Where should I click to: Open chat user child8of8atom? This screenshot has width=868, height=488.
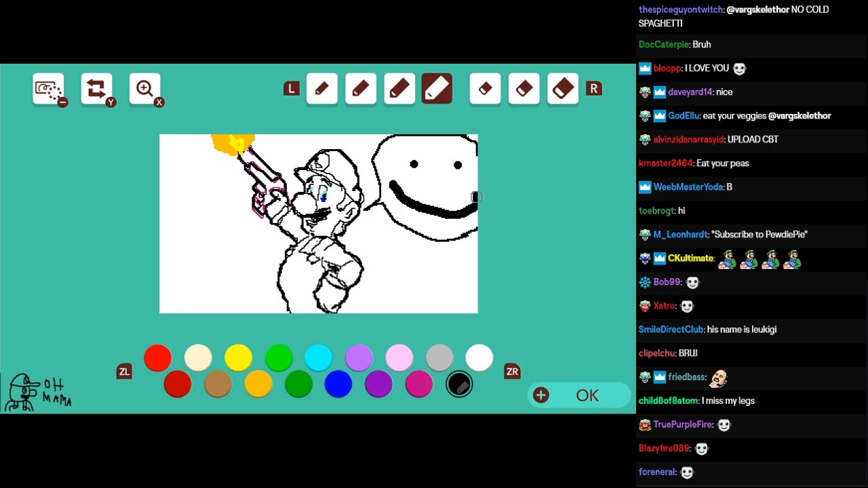pos(668,401)
